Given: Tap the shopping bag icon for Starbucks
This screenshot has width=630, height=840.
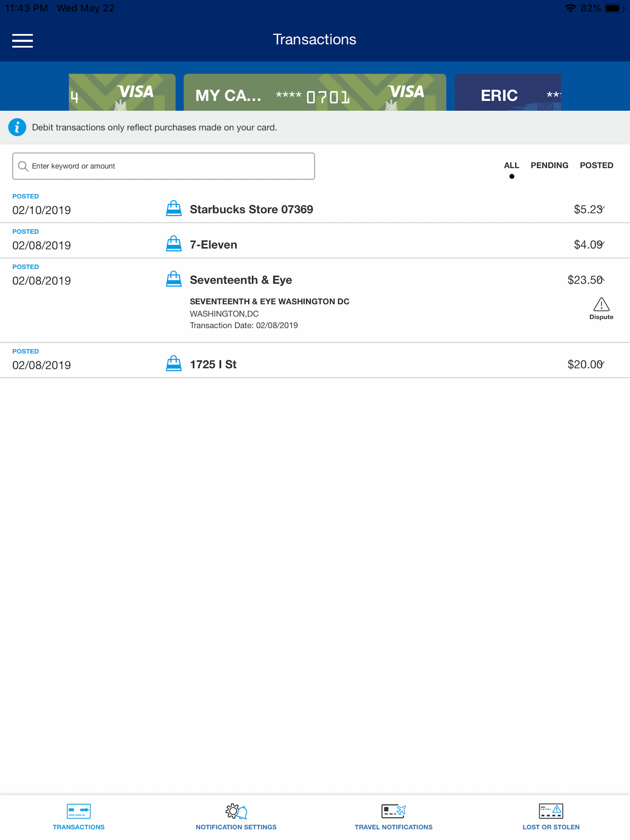Looking at the screenshot, I should click(173, 208).
